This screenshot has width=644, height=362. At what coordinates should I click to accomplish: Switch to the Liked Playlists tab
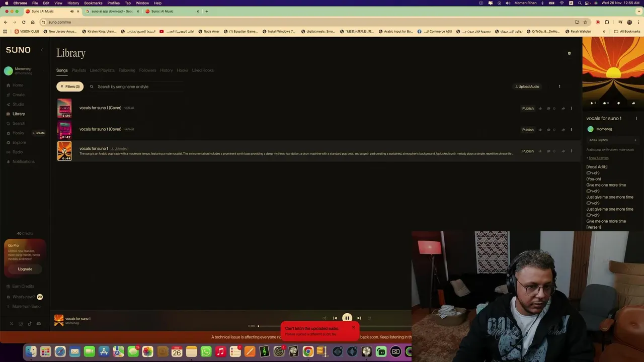coord(102,70)
